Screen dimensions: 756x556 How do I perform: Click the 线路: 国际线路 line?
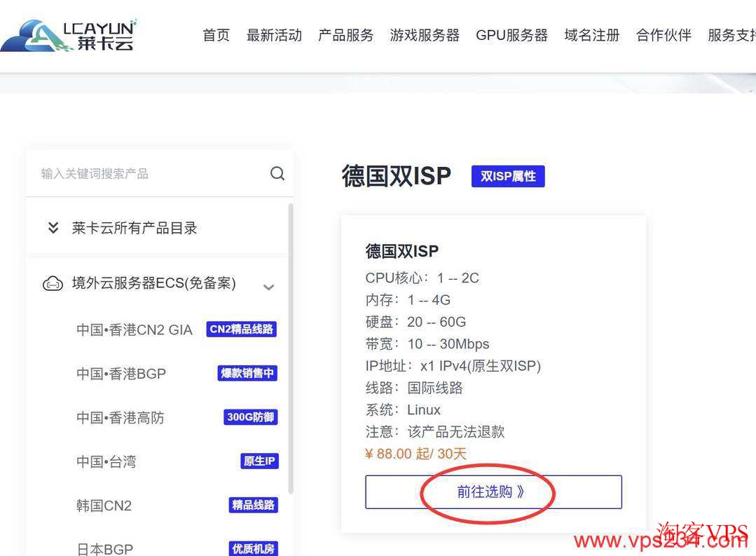click(414, 388)
